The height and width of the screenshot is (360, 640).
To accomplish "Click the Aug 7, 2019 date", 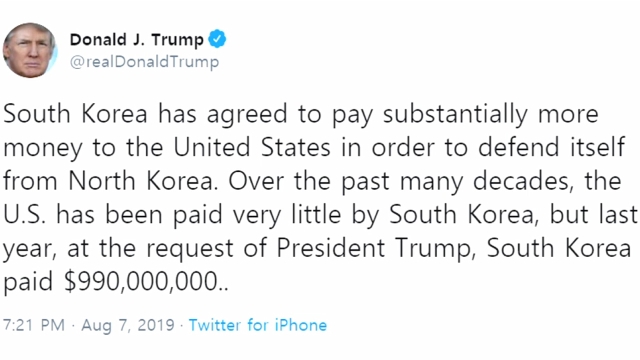I will click(x=128, y=325).
